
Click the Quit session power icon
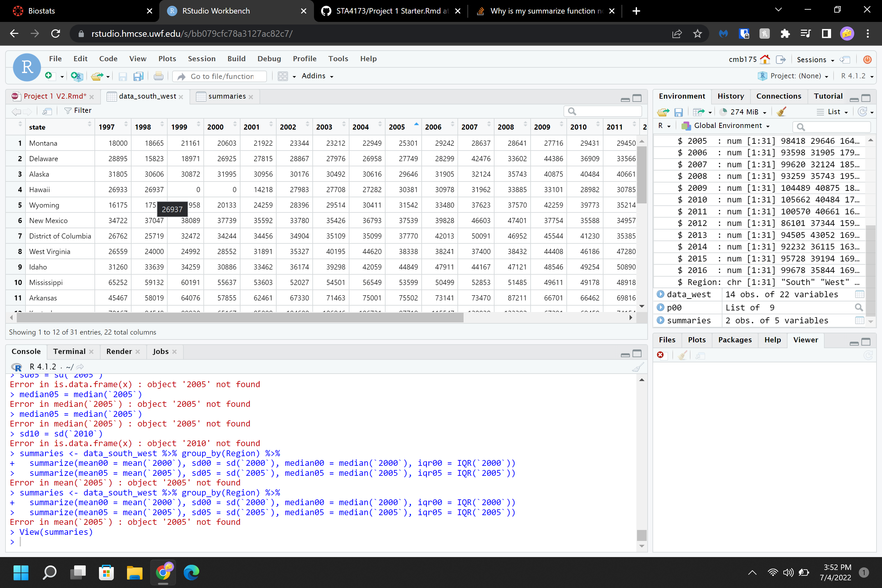tap(867, 59)
